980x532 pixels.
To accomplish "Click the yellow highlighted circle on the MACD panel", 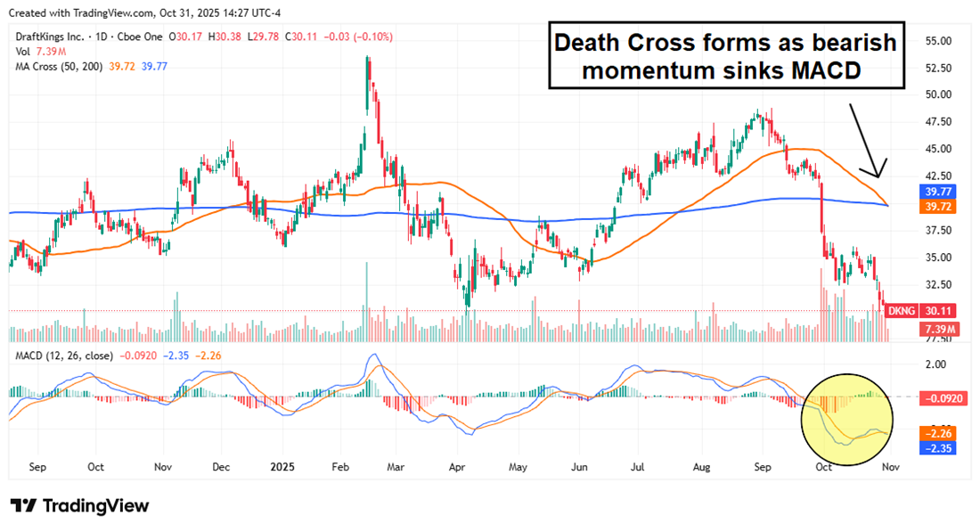I will click(846, 419).
